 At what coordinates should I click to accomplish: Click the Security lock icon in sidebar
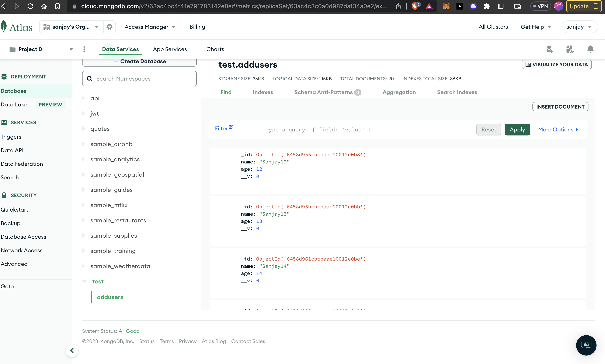tap(4, 195)
